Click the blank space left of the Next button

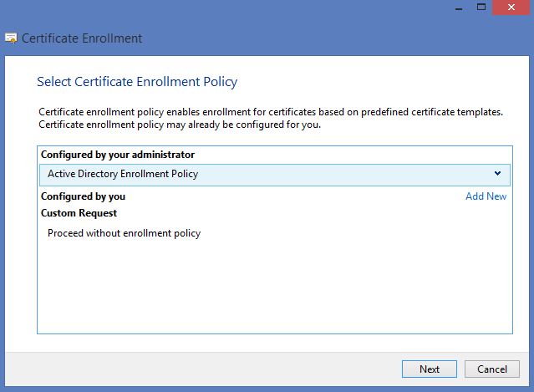pos(209,369)
